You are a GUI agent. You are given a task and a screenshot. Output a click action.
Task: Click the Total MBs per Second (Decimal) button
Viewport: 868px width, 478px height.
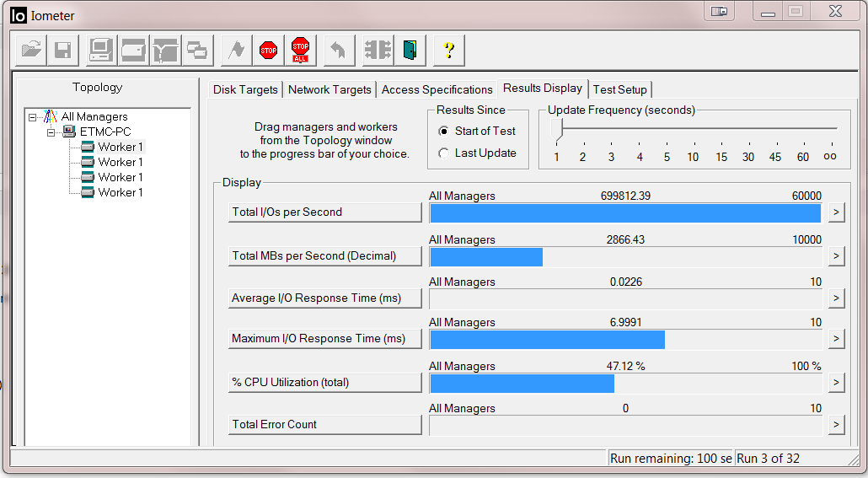[324, 256]
